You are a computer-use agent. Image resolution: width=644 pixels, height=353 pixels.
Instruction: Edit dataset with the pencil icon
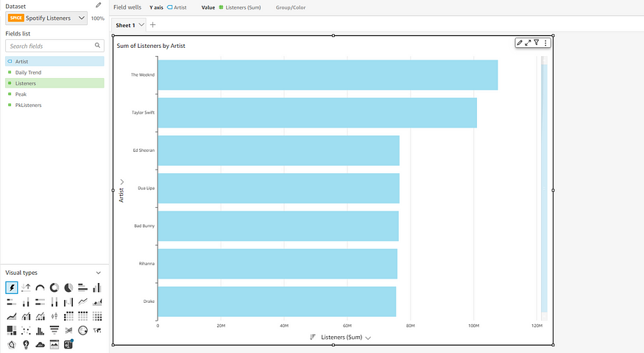pos(98,5)
